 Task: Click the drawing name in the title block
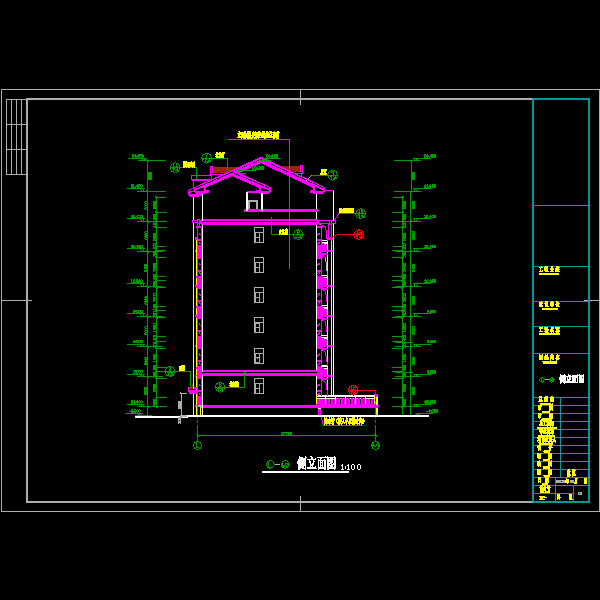[x=571, y=379]
